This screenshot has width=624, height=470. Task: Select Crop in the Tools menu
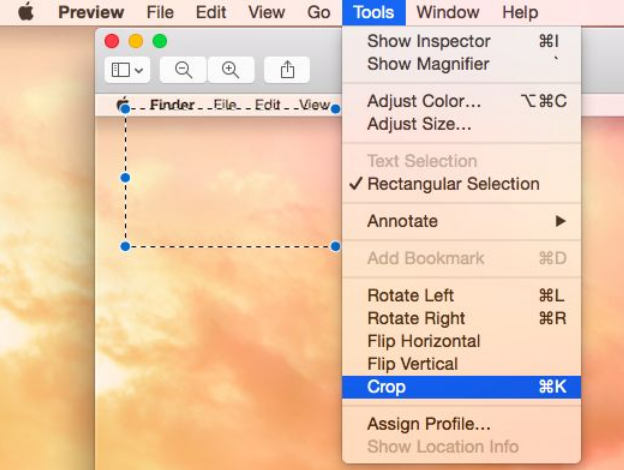462,387
